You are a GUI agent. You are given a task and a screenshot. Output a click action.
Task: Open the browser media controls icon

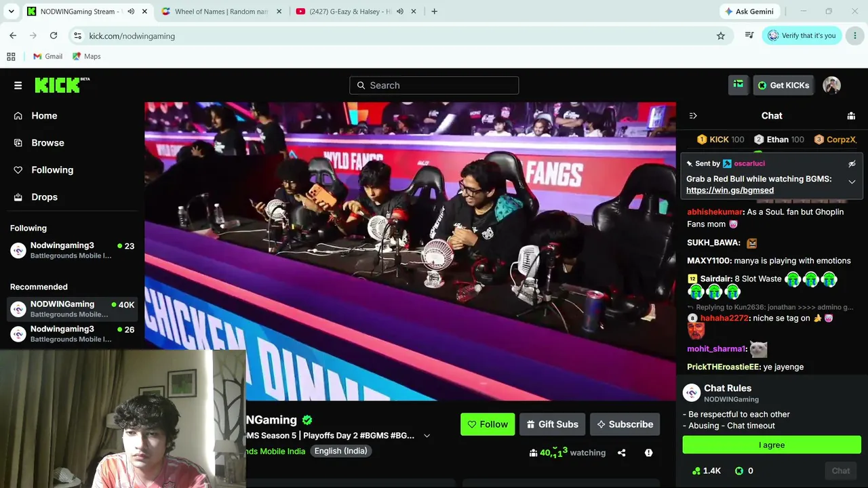pos(749,35)
